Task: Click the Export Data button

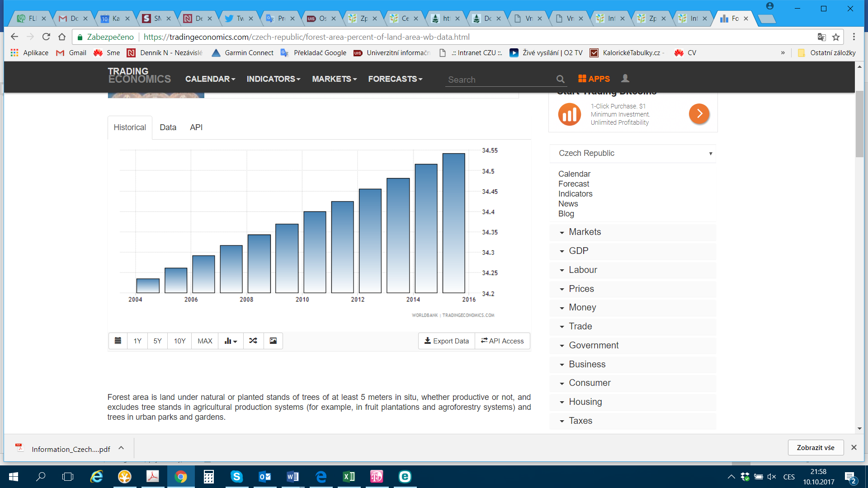Action: coord(446,341)
